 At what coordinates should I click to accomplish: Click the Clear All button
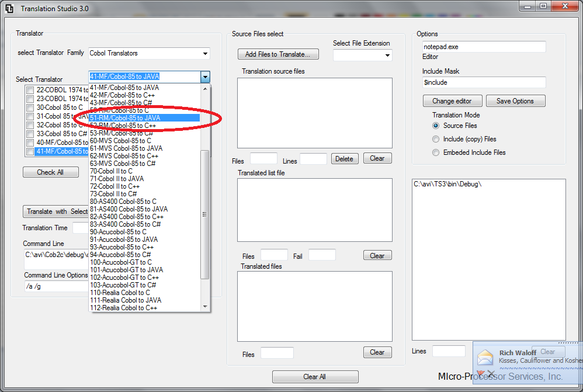click(315, 377)
